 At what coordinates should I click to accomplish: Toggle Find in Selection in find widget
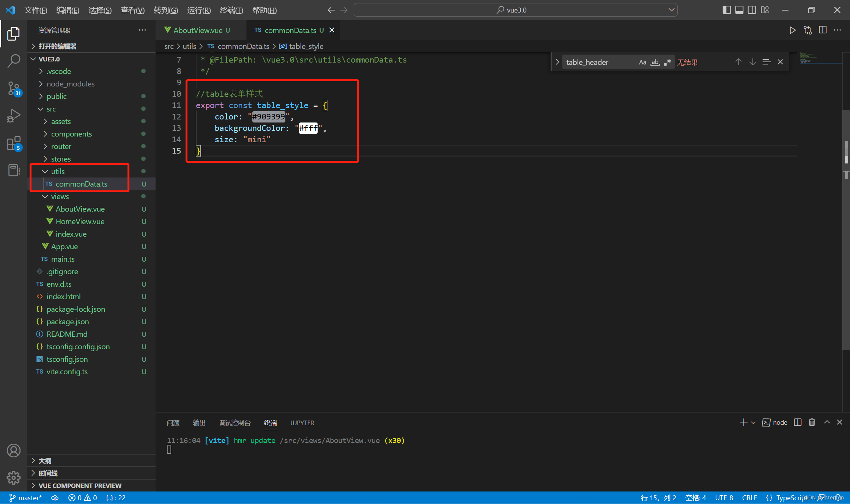click(x=767, y=62)
